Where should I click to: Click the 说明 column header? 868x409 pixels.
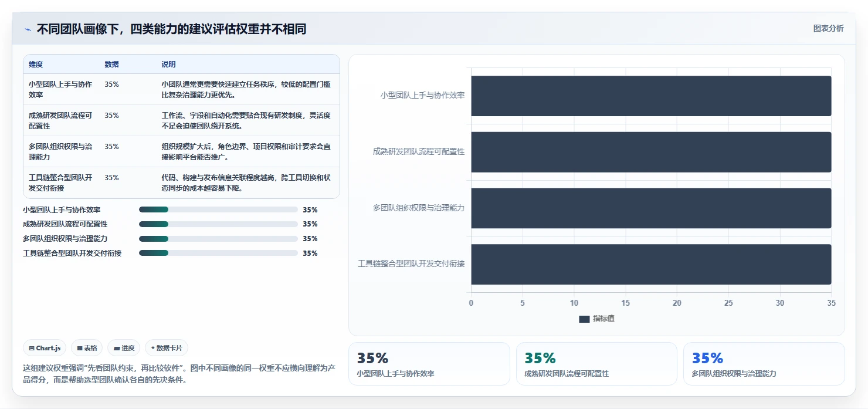click(x=169, y=65)
